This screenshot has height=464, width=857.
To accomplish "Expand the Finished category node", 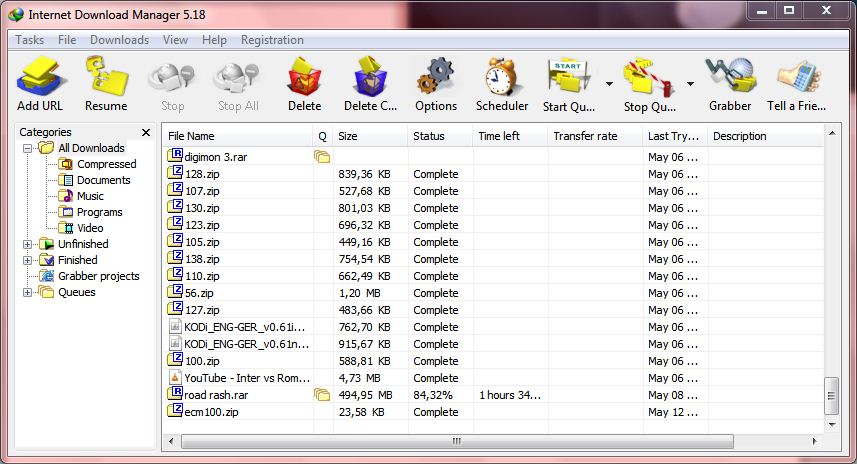I will click(27, 260).
